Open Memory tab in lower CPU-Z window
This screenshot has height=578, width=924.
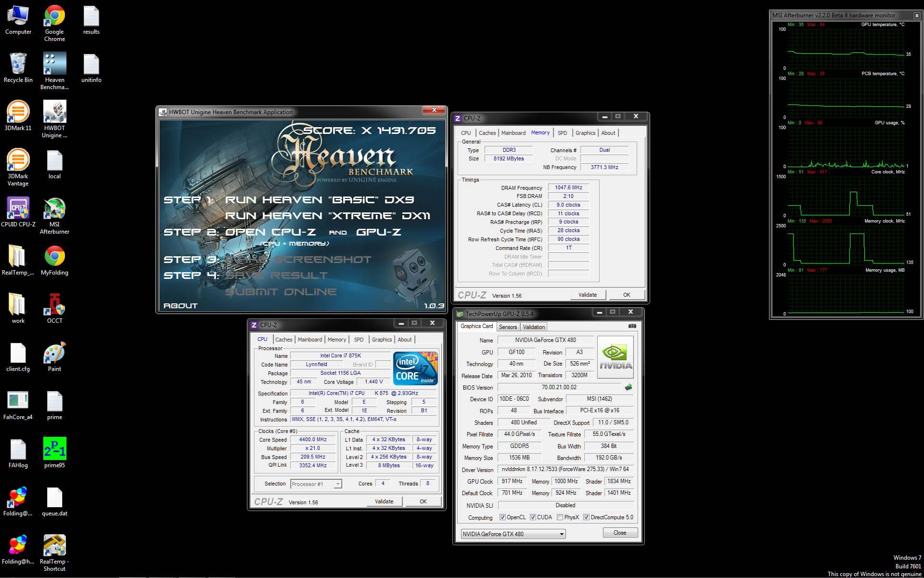(336, 340)
